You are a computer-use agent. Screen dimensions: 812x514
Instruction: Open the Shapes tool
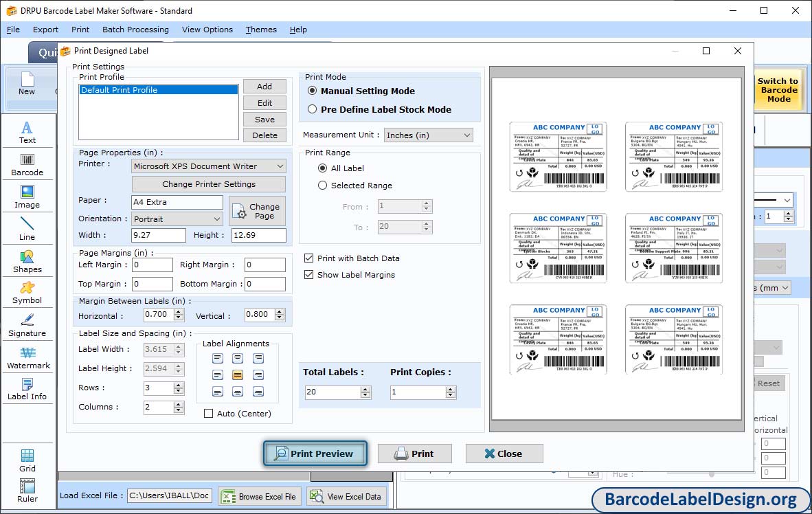27,262
